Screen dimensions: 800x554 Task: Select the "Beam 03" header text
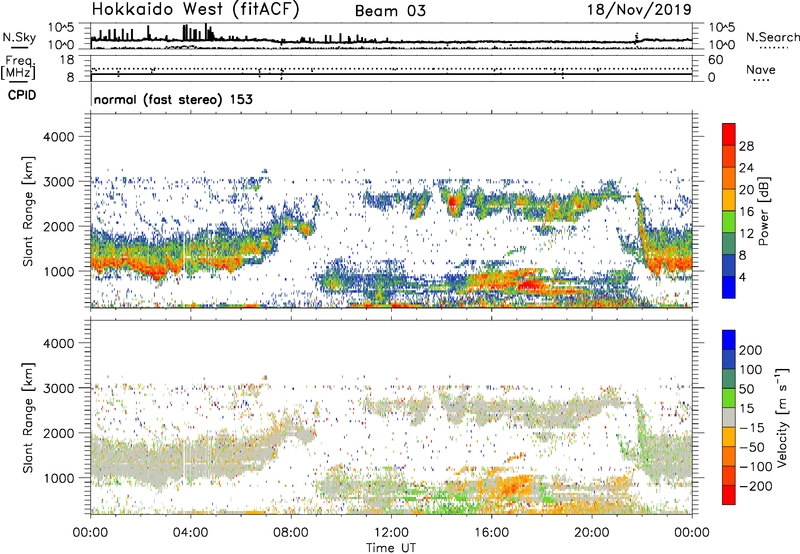tap(390, 11)
